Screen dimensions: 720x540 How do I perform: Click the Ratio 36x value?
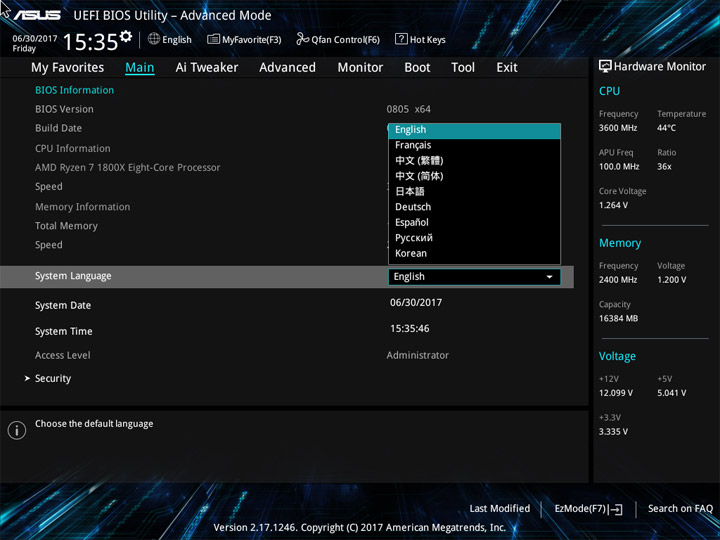(x=664, y=167)
